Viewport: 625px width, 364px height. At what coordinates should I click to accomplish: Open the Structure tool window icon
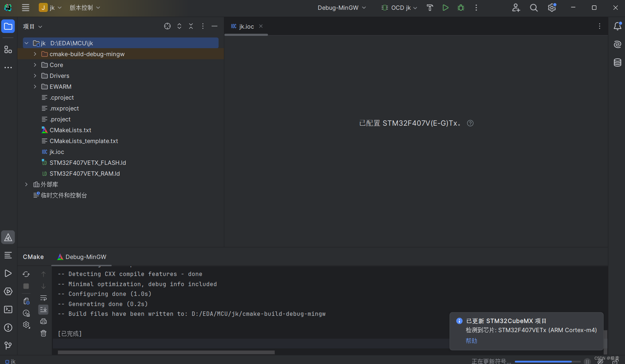(x=8, y=49)
